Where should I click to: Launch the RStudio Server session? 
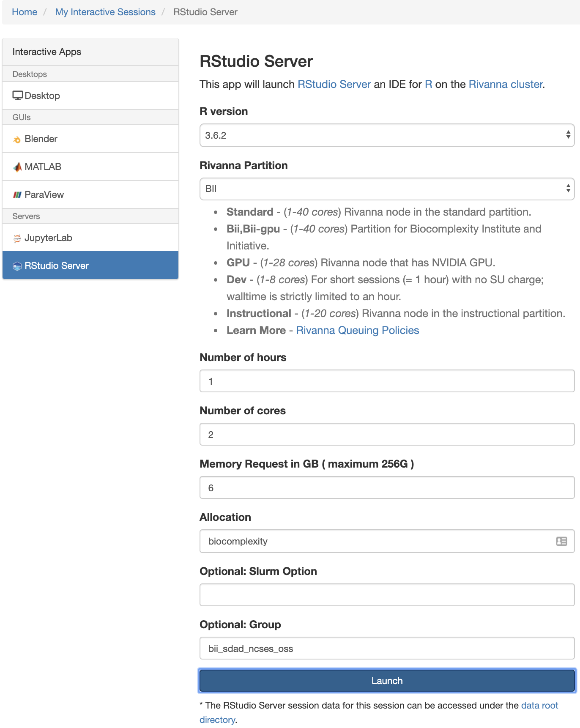(x=387, y=681)
